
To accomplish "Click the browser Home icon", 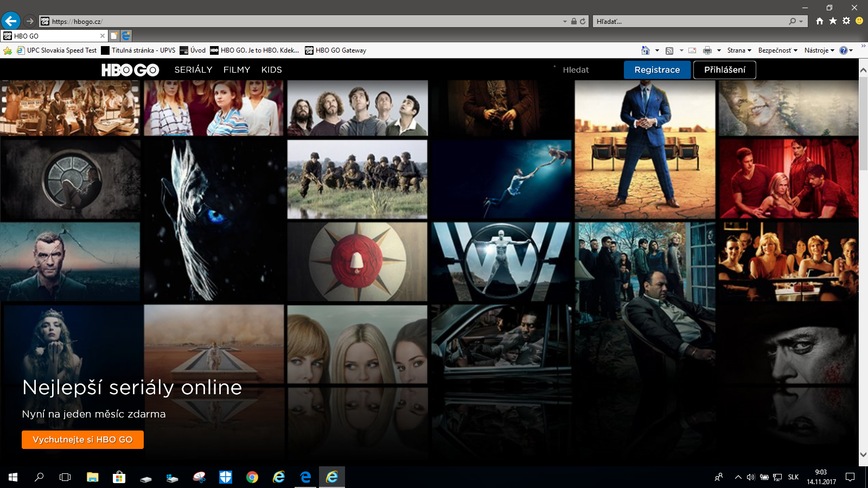I will pyautogui.click(x=820, y=21).
